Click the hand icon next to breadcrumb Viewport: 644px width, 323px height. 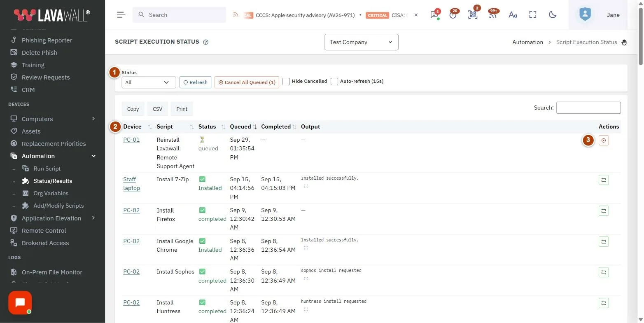coord(624,42)
